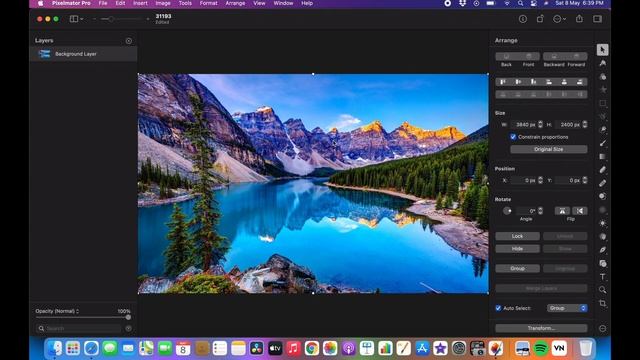Viewport: 640px width, 360px height.
Task: Click the Bring Forward arrange icon
Action: [576, 56]
